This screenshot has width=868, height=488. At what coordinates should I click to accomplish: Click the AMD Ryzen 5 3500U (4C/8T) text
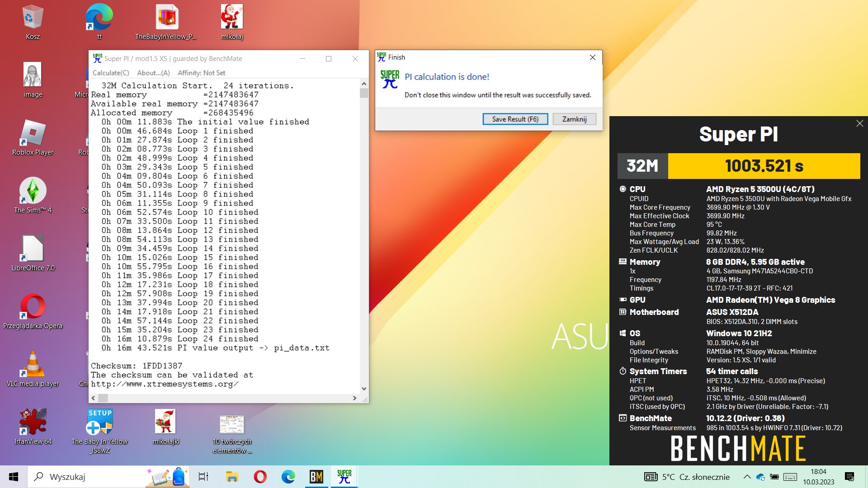point(760,189)
